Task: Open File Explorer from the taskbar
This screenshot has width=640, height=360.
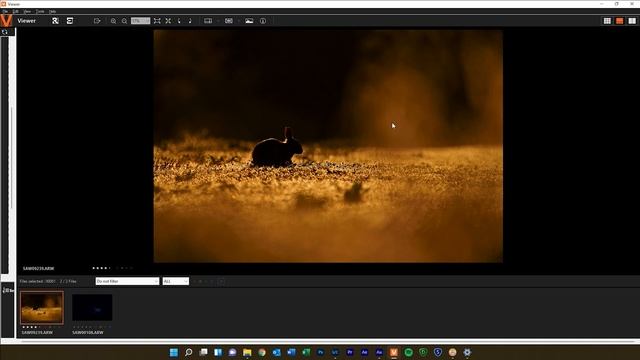Action: point(247,352)
